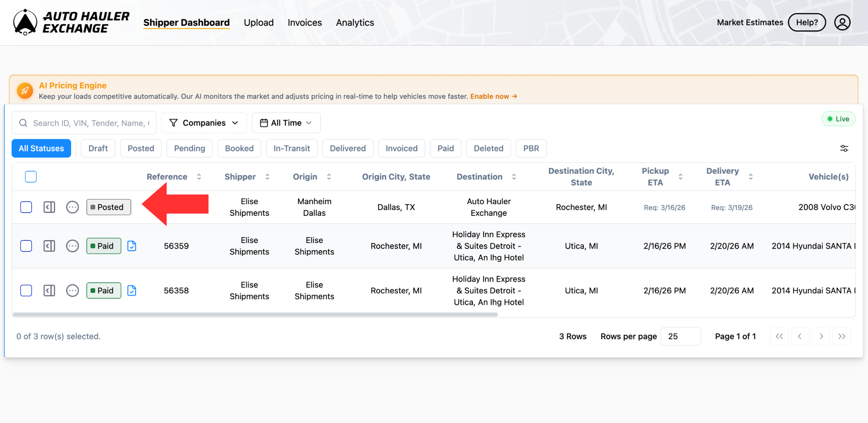Screen dimensions: 868x423
Task: Switch to the In-Transit status tab
Action: click(292, 148)
